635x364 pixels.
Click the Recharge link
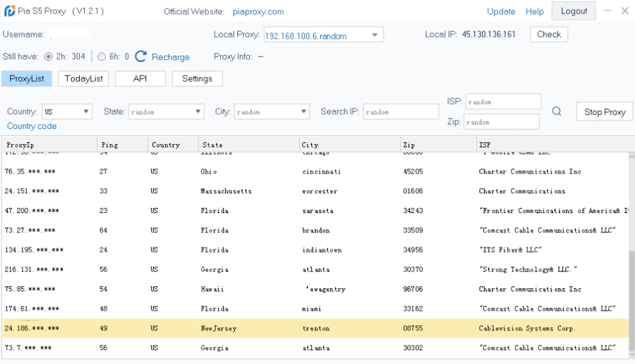pos(171,57)
